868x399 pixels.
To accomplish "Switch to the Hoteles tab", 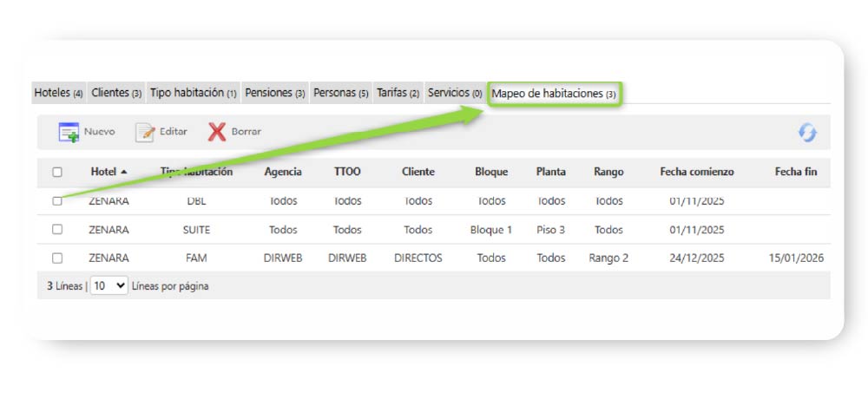I will pos(58,93).
